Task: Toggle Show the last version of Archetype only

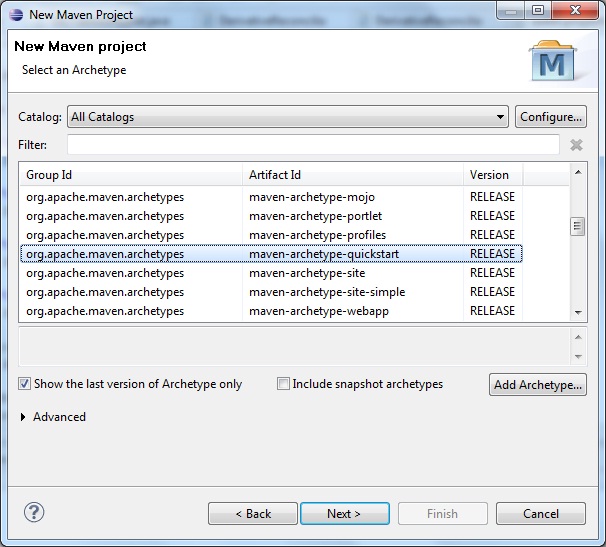Action: click(24, 384)
